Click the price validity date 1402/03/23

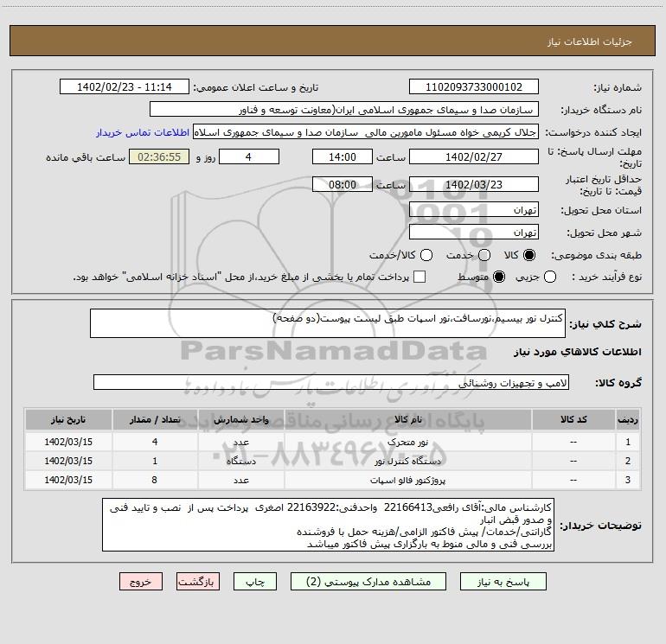[x=474, y=184]
